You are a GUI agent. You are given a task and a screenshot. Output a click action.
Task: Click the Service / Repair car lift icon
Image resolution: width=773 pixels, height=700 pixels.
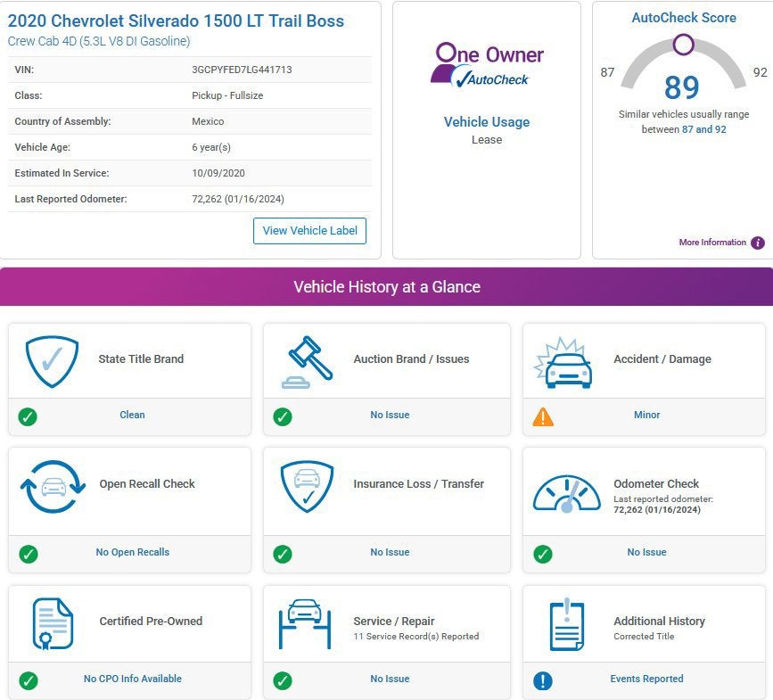pyautogui.click(x=305, y=623)
